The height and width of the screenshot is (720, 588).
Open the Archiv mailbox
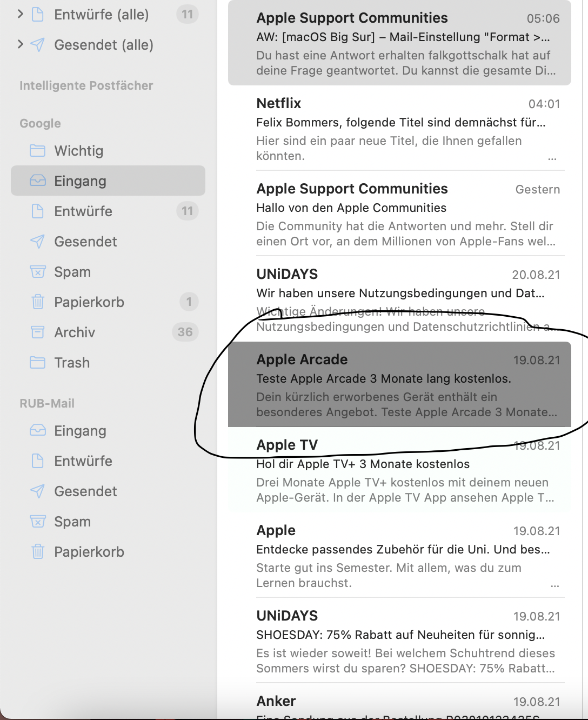[x=108, y=332]
